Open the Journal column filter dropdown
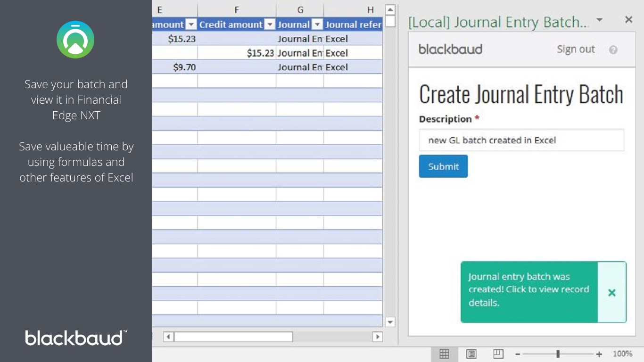644x362 pixels. point(317,25)
